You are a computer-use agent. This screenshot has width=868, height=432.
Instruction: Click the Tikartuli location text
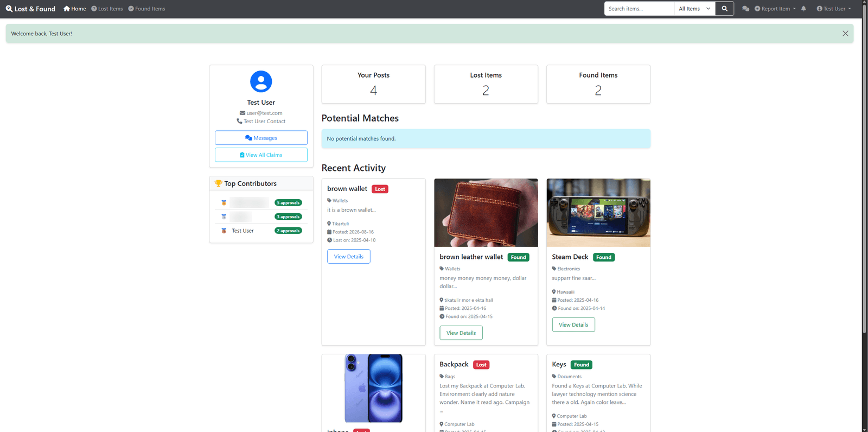(x=340, y=224)
